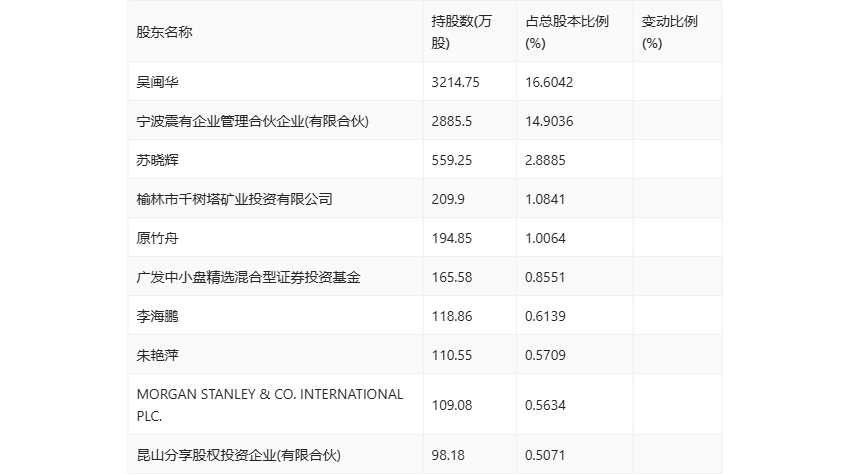The height and width of the screenshot is (474, 850).
Task: Select 宁波震有企业管理合伙企业(有限合伙)
Action: click(253, 121)
